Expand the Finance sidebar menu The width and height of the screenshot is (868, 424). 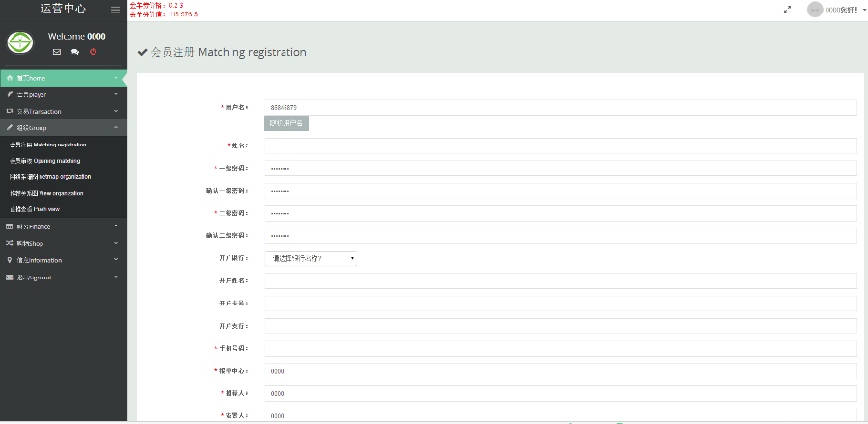click(64, 226)
